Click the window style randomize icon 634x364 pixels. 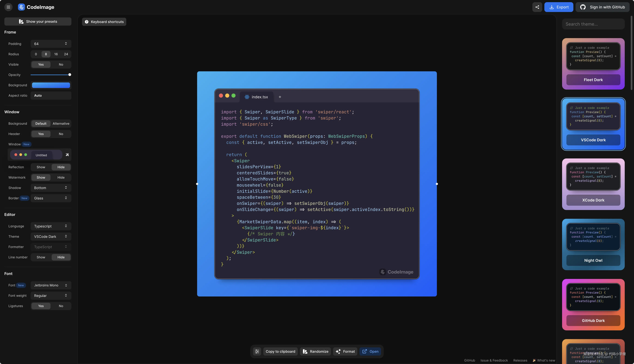pos(67,155)
